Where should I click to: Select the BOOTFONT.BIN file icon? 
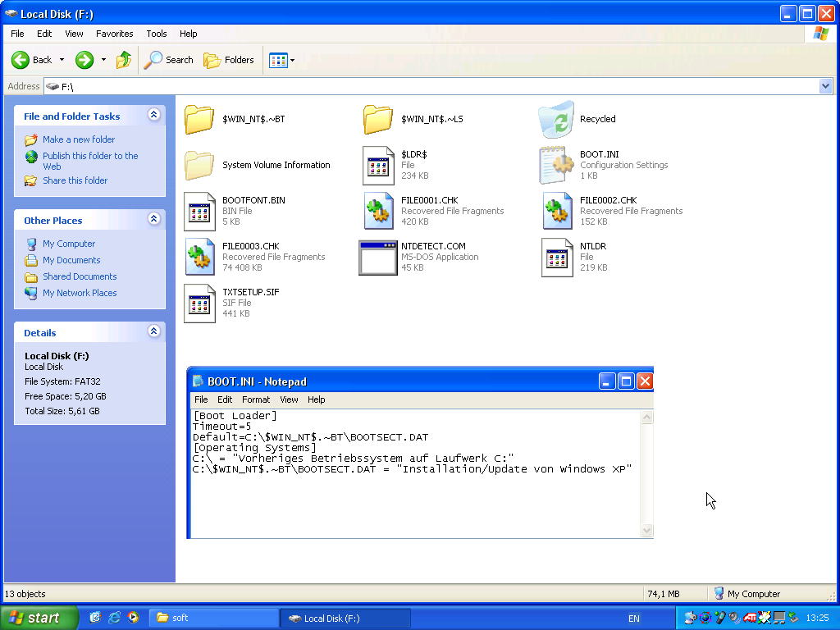pyautogui.click(x=199, y=212)
